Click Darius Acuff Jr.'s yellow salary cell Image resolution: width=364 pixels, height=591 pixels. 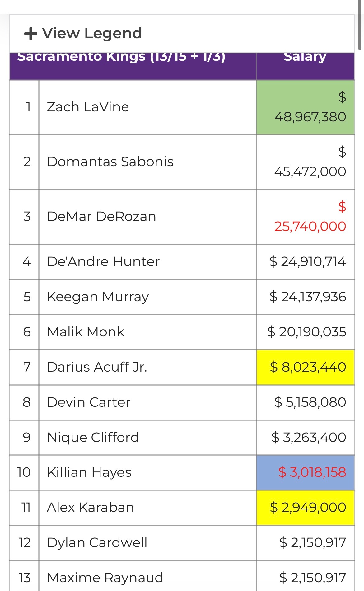pos(305,367)
